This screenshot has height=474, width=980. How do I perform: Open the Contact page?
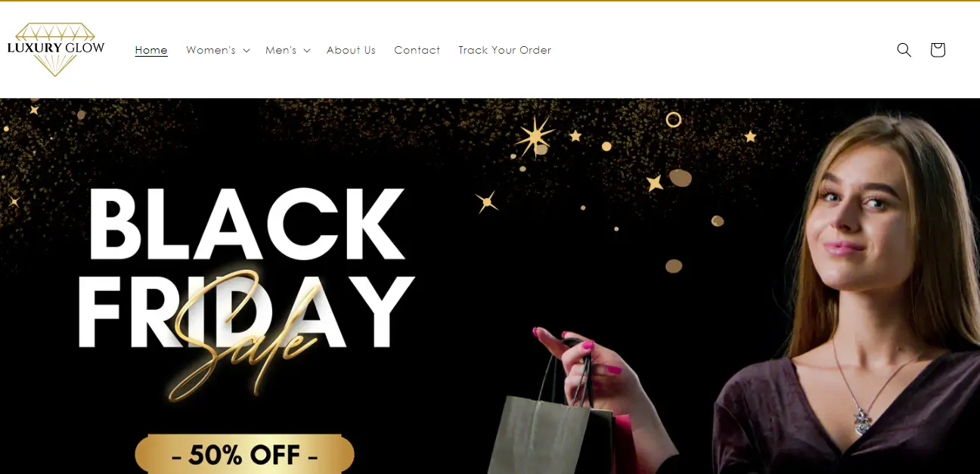417,50
